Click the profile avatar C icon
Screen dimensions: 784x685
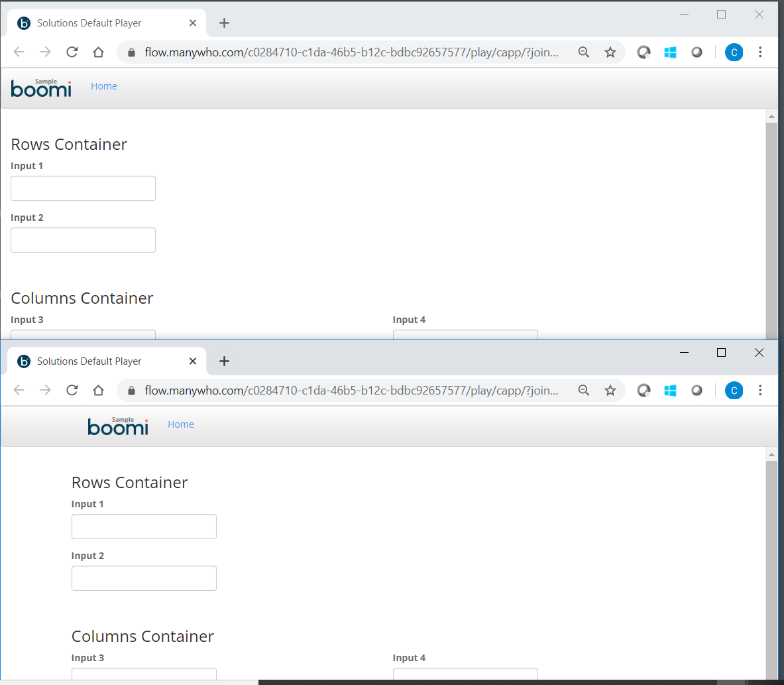point(734,390)
